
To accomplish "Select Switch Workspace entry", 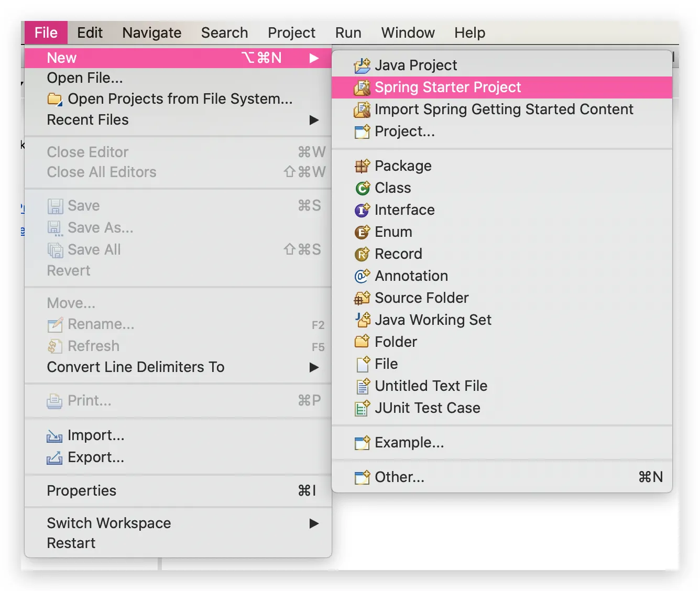I will (x=178, y=523).
